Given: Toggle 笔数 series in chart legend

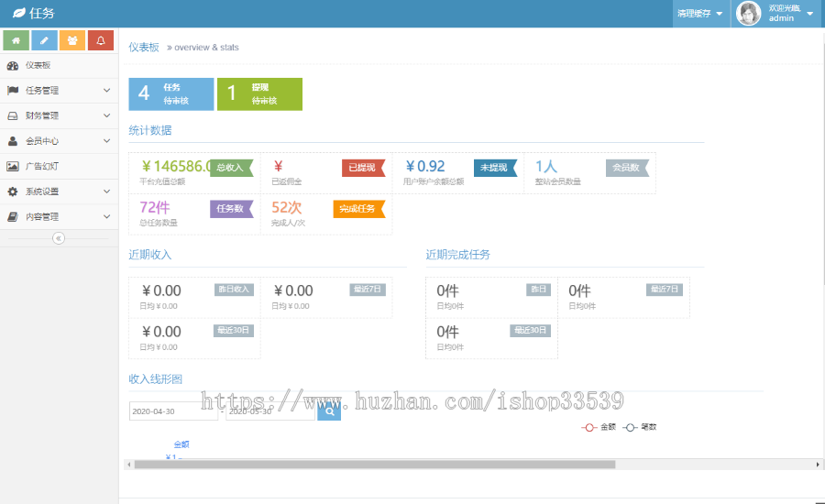Looking at the screenshot, I should pos(640,427).
